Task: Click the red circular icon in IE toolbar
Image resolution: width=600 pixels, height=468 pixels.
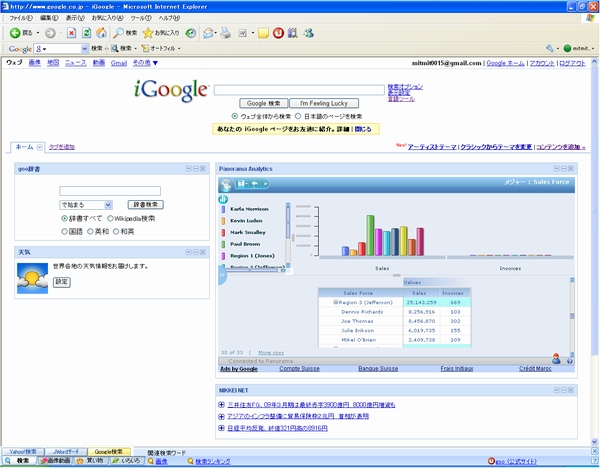Action: [278, 33]
